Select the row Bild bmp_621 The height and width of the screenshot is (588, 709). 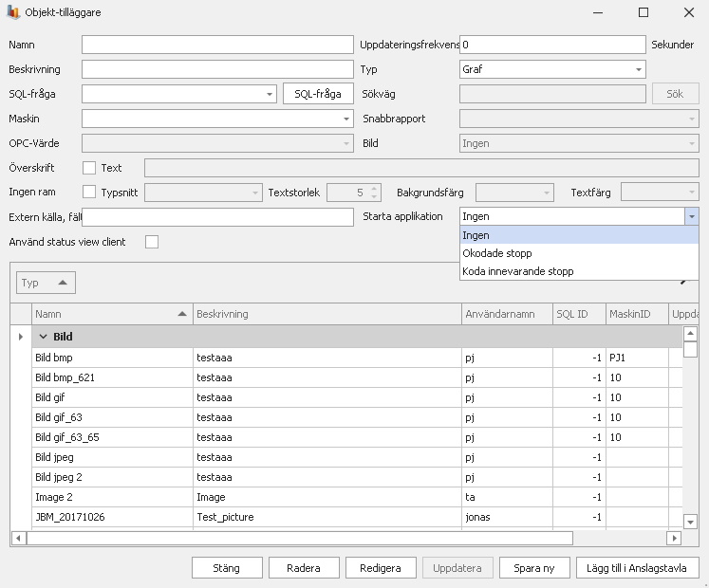point(357,377)
